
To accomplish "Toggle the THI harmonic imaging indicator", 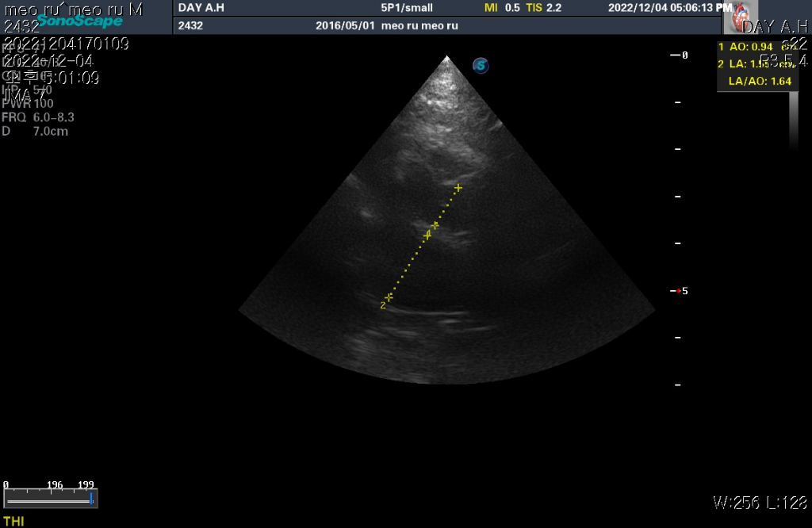I will pyautogui.click(x=13, y=521).
